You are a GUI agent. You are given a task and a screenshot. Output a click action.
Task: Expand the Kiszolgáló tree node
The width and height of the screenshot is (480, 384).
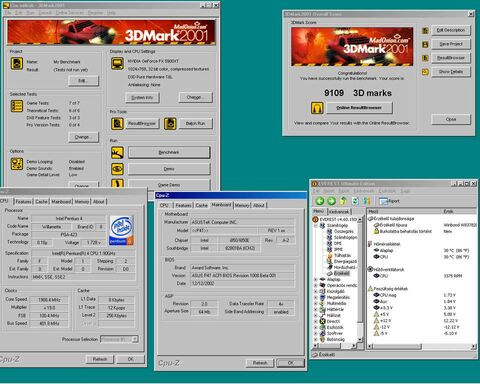(315, 291)
